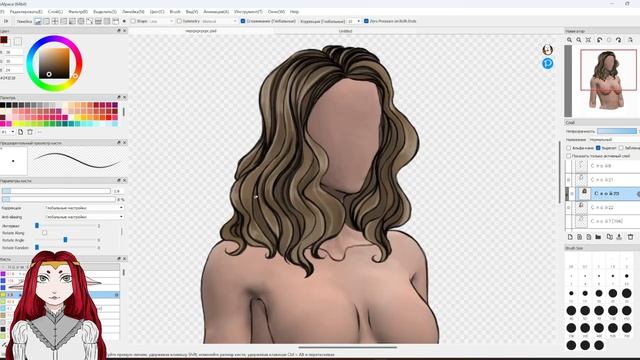Undock the Palette panel with the pin icon

pyautogui.click(x=119, y=97)
